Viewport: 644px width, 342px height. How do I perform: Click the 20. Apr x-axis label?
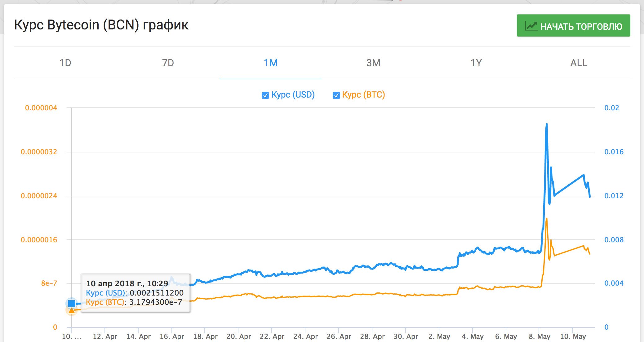(x=239, y=336)
